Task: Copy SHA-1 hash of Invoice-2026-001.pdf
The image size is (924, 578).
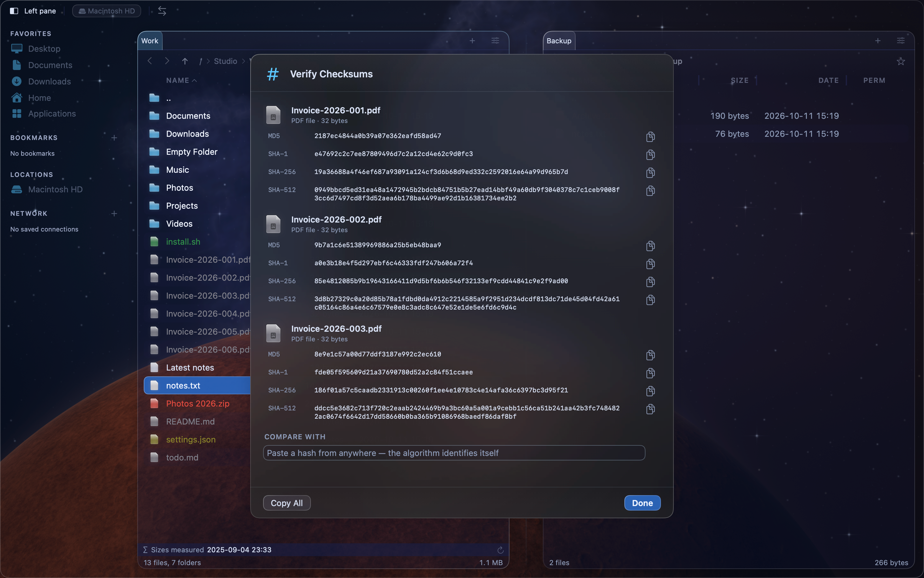Action: click(650, 154)
